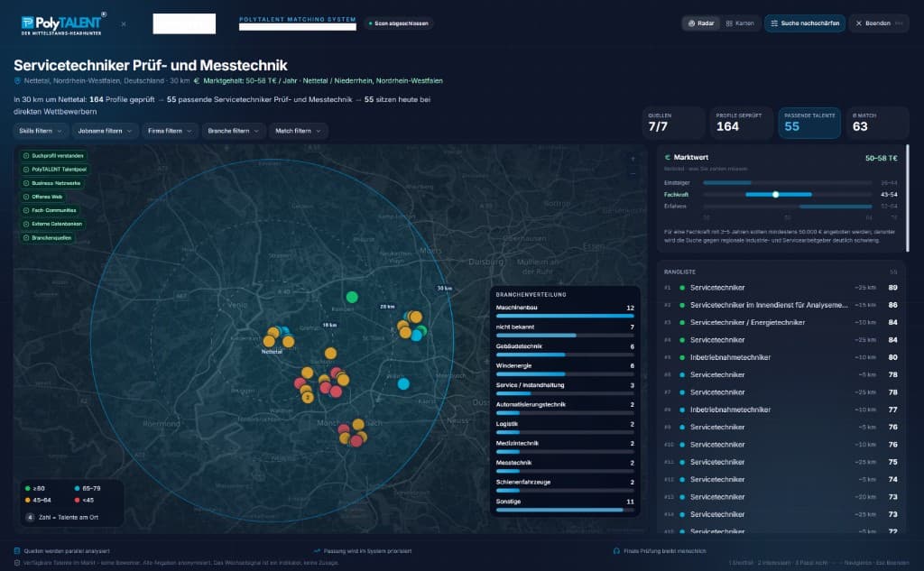Click the PolyTALENT logo
This screenshot has height=571, width=924.
pyautogui.click(x=63, y=24)
